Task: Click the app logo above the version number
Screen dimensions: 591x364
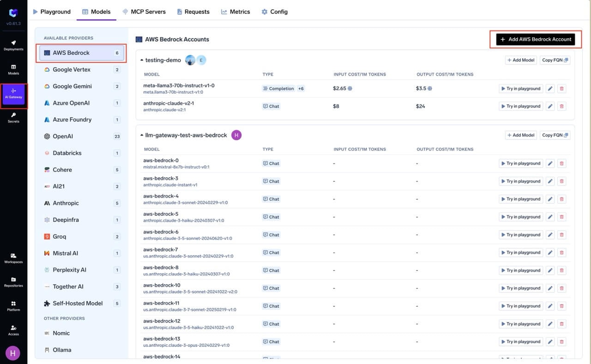Action: tap(13, 13)
